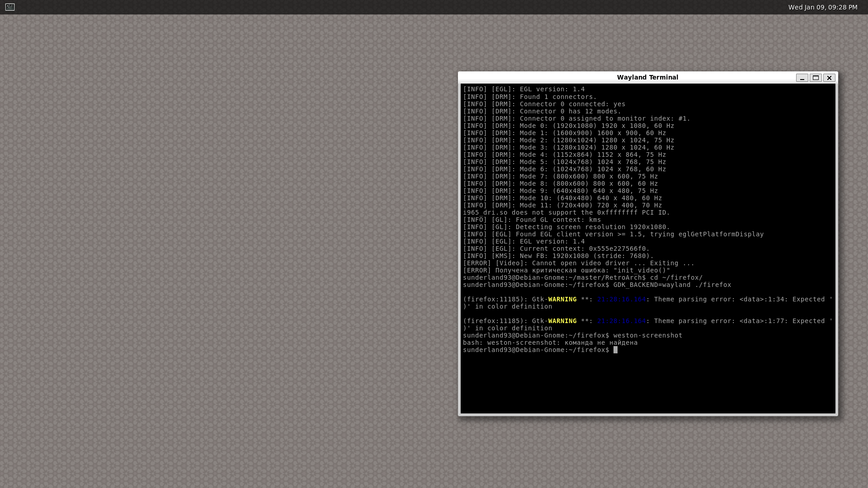Click the 'New FB: 1920x1080 (stride: 7680)' line

pos(558,256)
